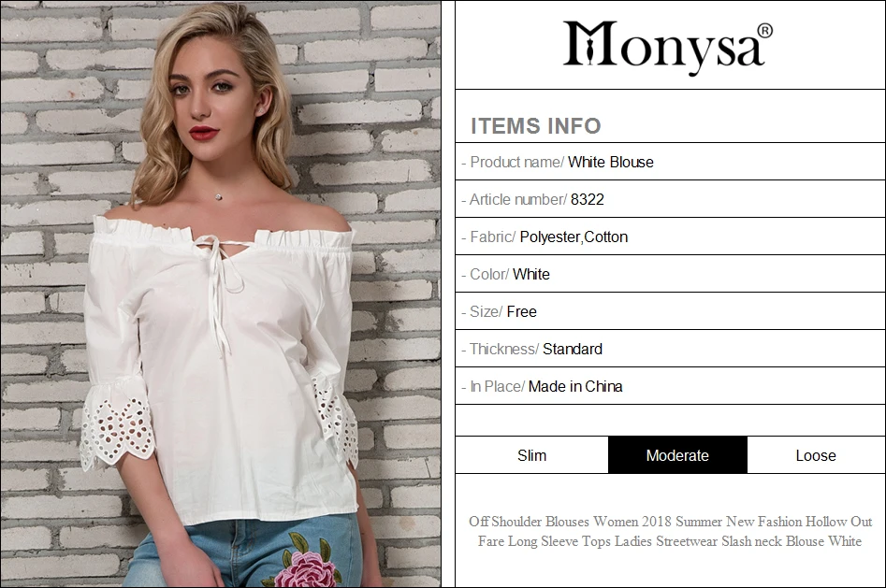Screen dimensions: 886x588
Task: Click the Fabric Polyester,Cotton row
Action: tap(670, 237)
